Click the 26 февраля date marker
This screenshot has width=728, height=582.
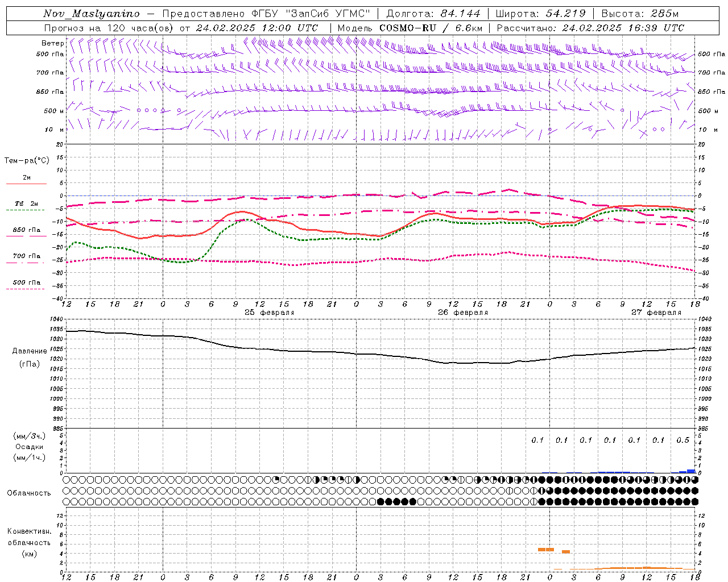[462, 313]
